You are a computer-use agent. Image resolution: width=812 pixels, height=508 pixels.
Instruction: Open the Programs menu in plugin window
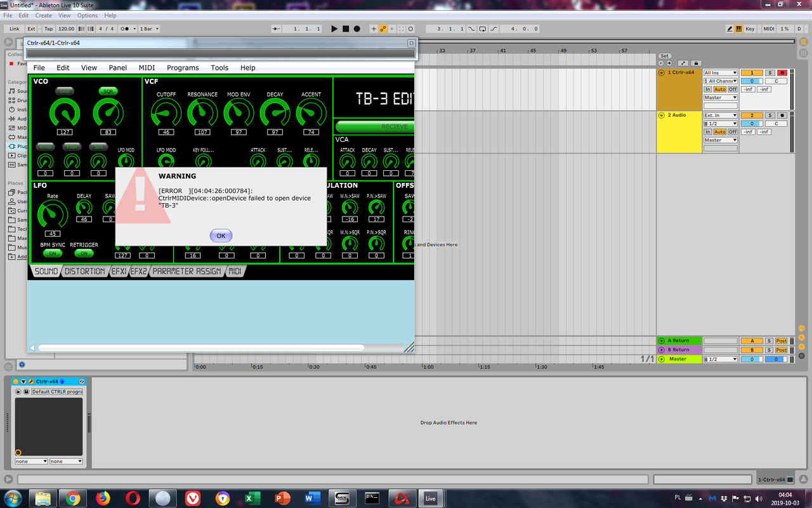pos(183,67)
